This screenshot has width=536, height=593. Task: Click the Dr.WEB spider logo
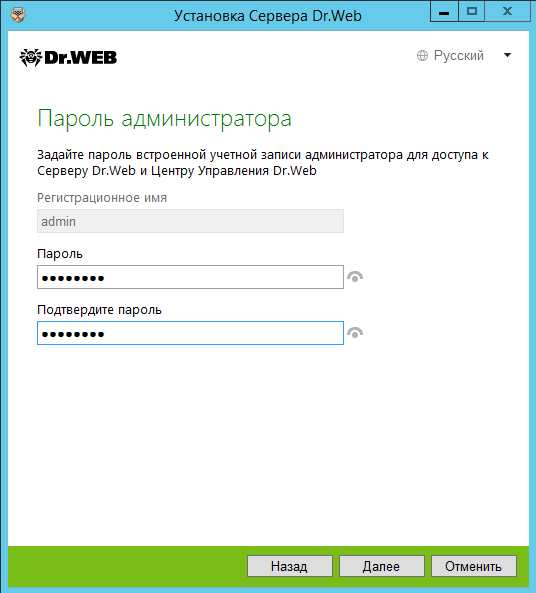(x=68, y=57)
